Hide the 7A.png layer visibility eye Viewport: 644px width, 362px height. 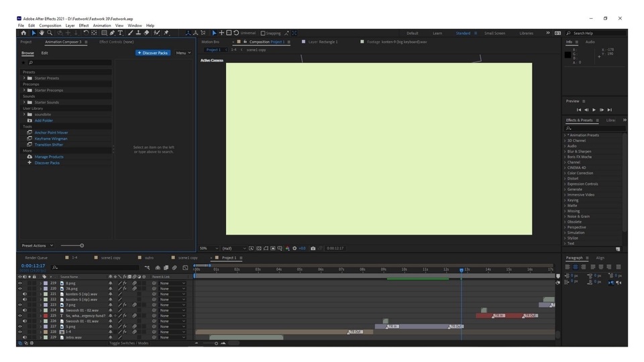coord(19,288)
